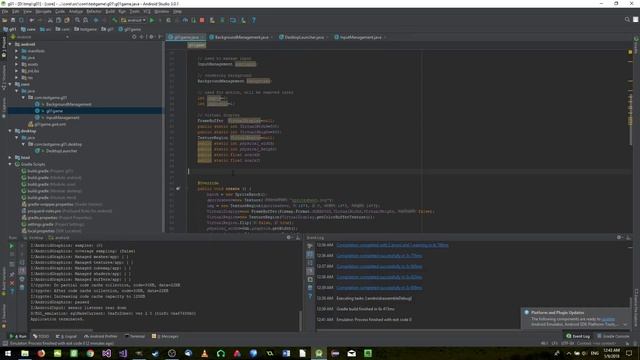Open the Logcat tool window tab
The height and width of the screenshot is (360, 640).
point(66,336)
